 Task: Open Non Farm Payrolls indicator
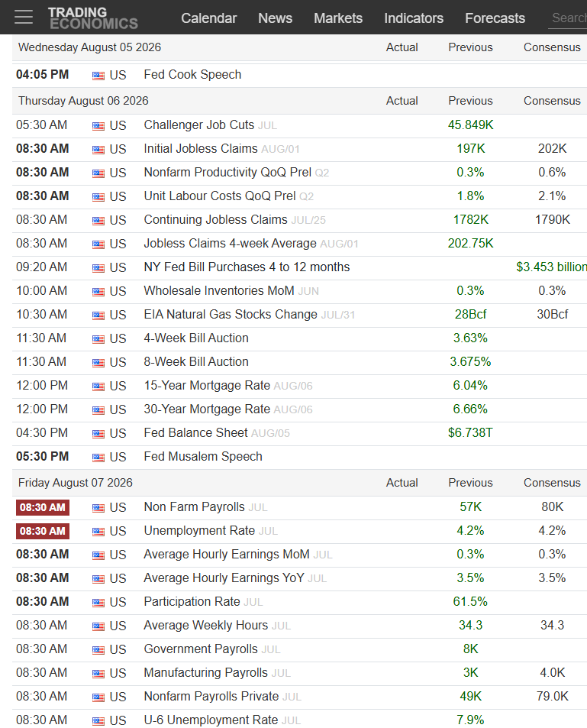coord(195,507)
